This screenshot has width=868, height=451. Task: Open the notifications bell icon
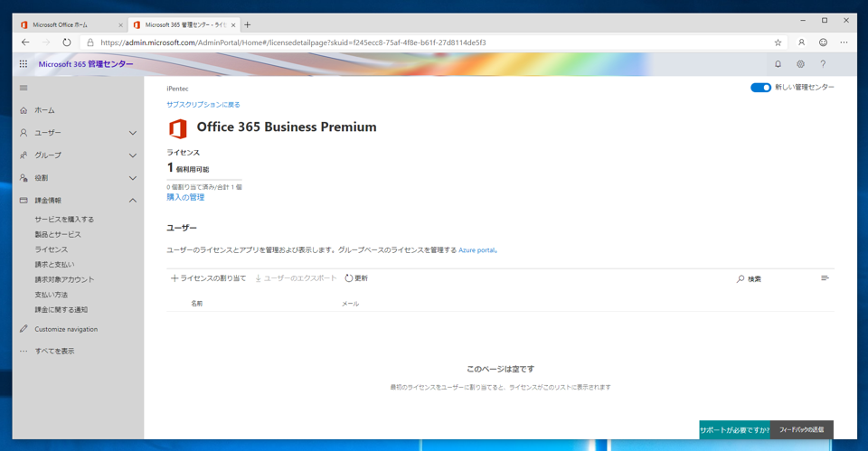pos(778,64)
